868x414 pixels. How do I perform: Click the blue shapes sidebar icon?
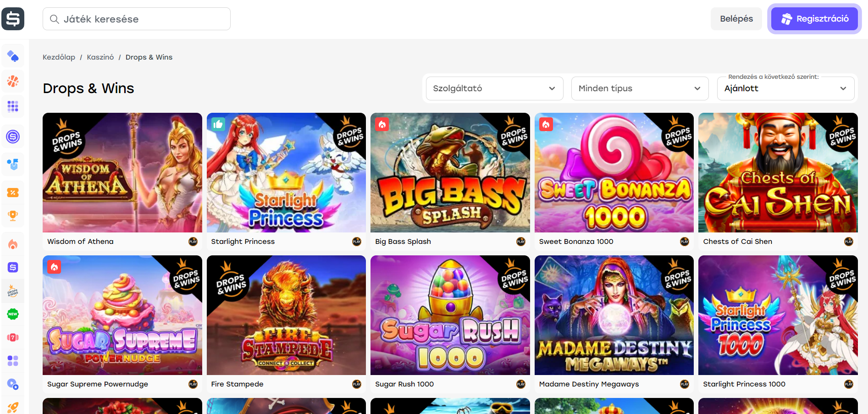(x=13, y=164)
